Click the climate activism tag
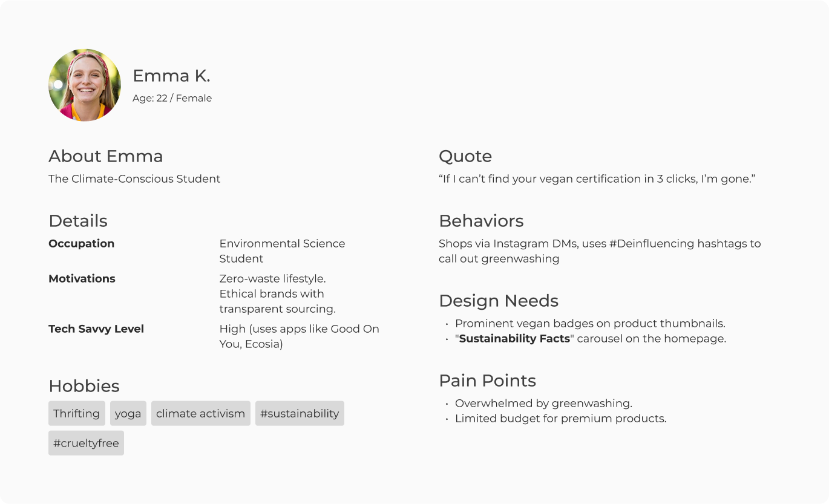The height and width of the screenshot is (504, 829). [x=200, y=413]
